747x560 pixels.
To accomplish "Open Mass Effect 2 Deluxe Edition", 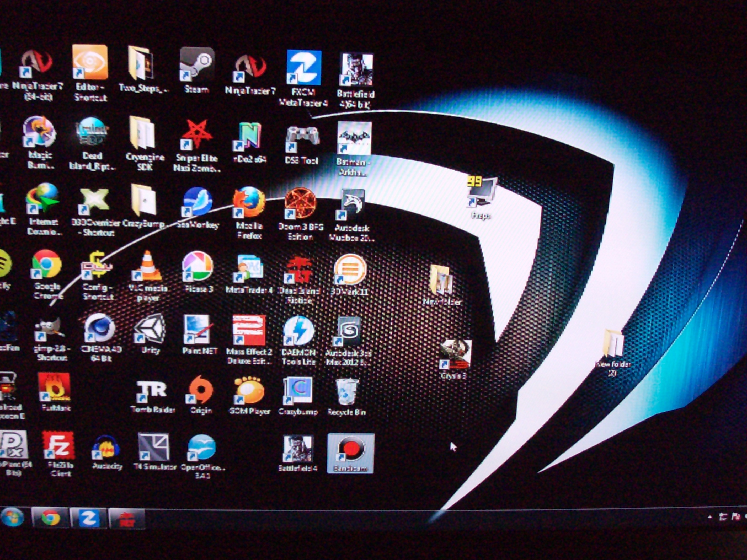I will (x=249, y=339).
